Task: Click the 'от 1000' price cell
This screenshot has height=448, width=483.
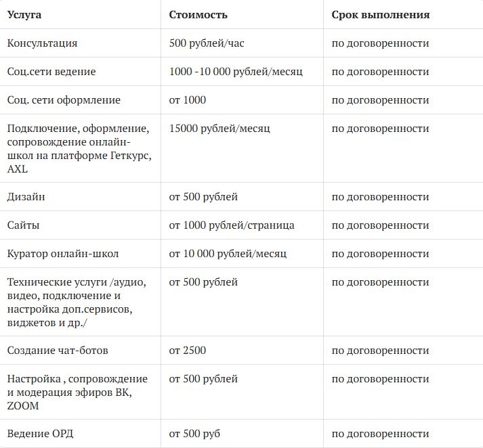Action: point(187,100)
